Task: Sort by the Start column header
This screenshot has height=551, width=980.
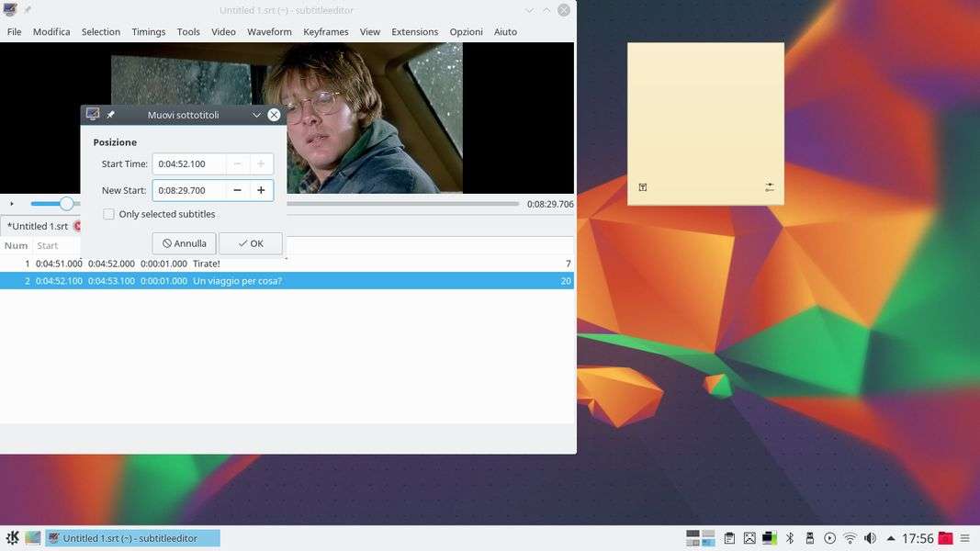Action: point(48,245)
